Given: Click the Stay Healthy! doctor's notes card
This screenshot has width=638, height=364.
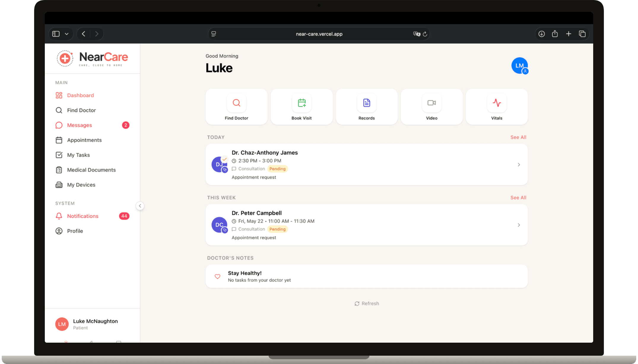Looking at the screenshot, I should pos(366,276).
